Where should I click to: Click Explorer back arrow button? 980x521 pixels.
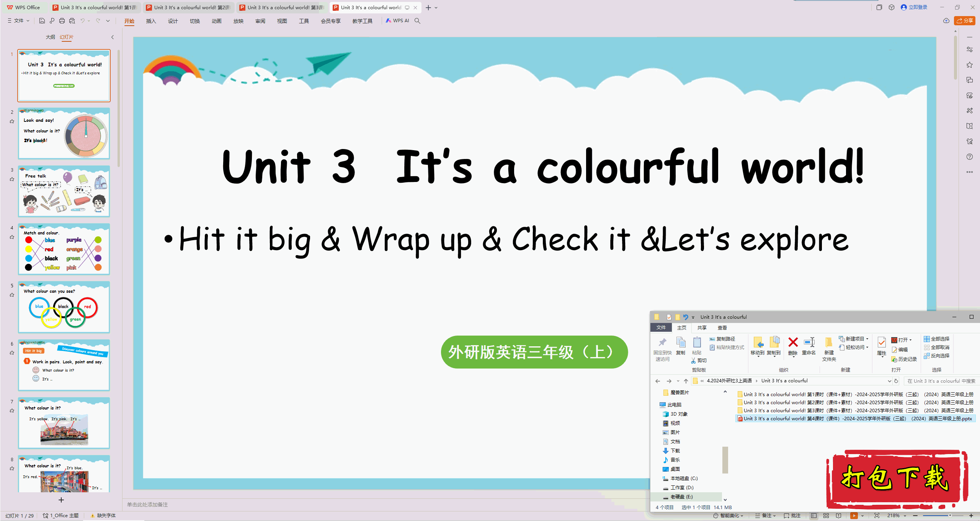click(658, 381)
